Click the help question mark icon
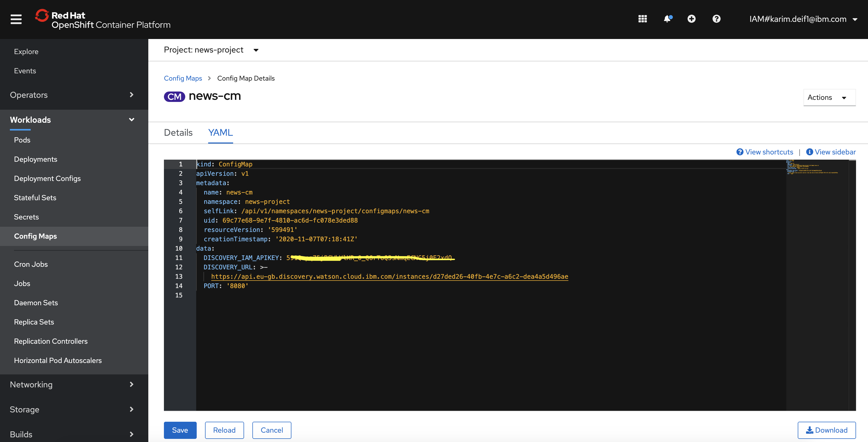868x442 pixels. (716, 19)
